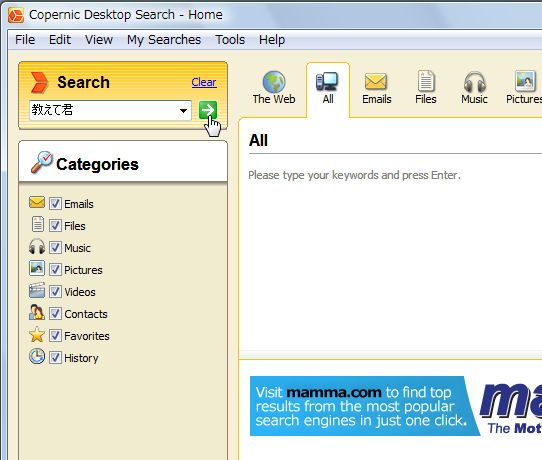This screenshot has height=460, width=542.
Task: Click the Copernic app icon in title bar
Action: coord(16,15)
